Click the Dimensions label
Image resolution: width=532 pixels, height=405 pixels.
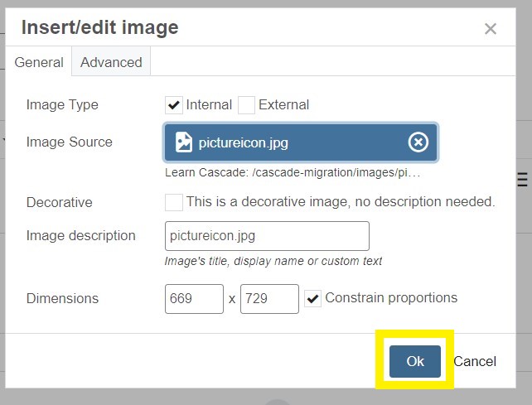62,299
